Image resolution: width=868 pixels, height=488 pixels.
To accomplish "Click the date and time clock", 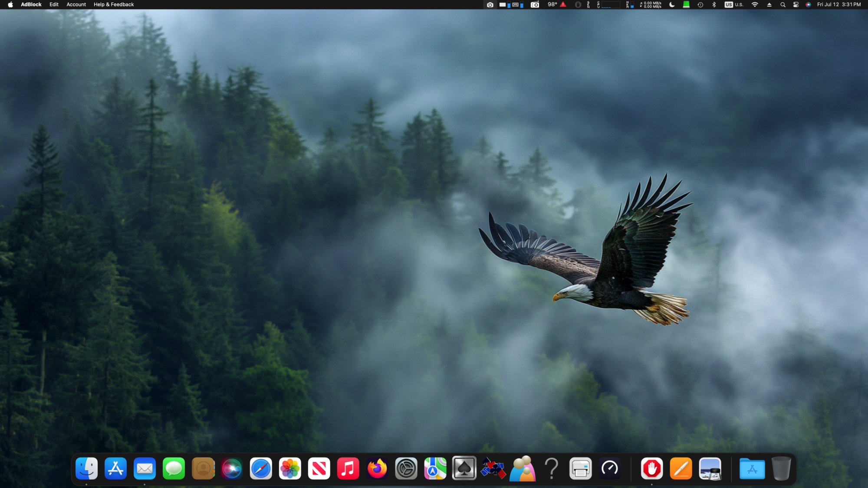I will (x=838, y=4).
